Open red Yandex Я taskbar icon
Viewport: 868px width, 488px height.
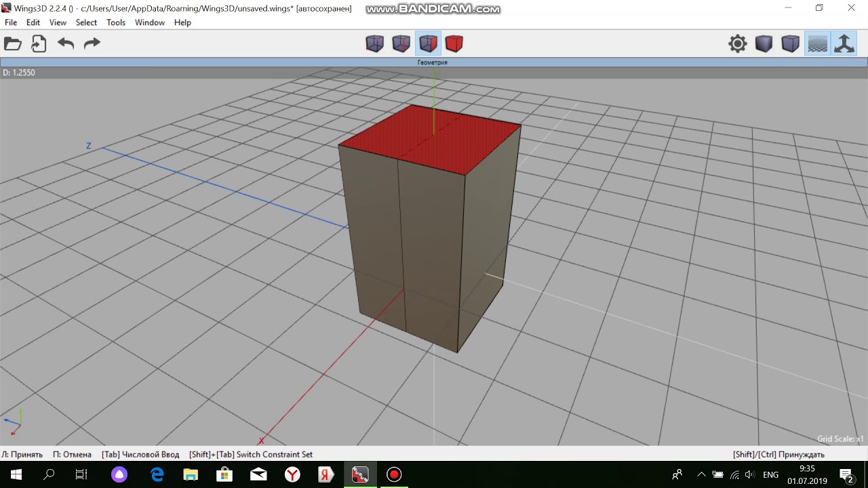326,474
